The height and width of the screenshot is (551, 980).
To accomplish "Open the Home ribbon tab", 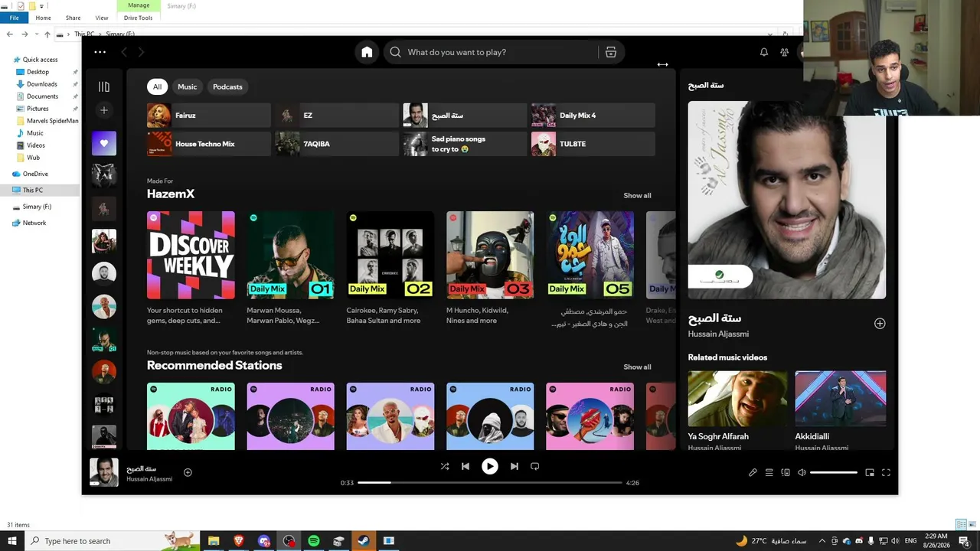I will click(43, 18).
